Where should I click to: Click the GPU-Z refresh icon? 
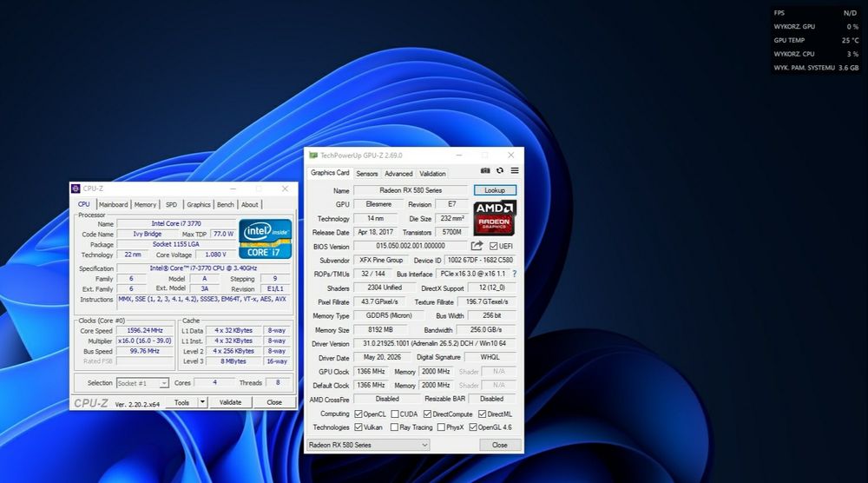pos(500,170)
